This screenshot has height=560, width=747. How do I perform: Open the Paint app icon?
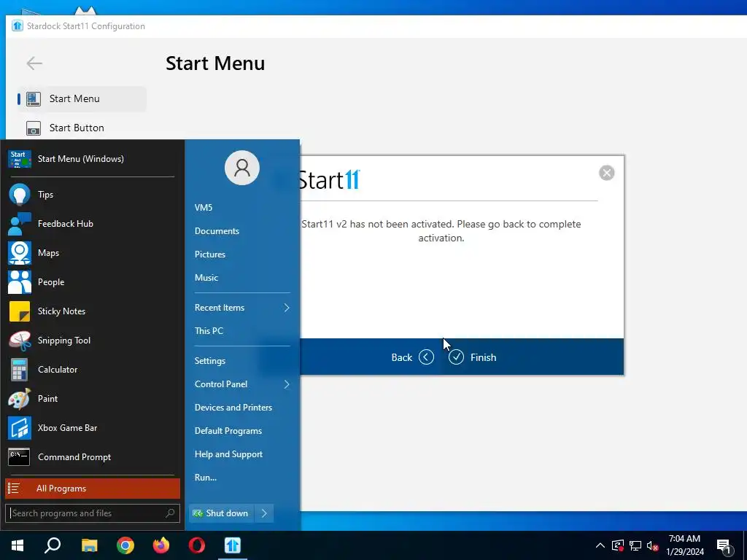point(20,399)
